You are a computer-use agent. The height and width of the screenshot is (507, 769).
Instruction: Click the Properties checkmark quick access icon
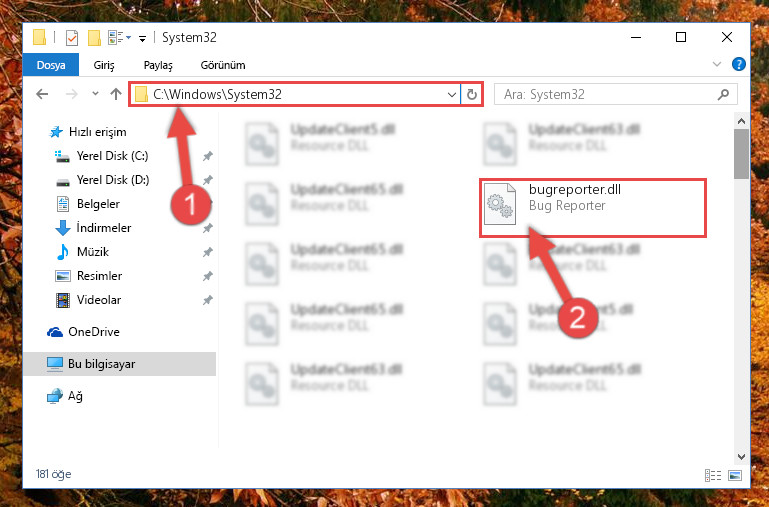[x=72, y=38]
